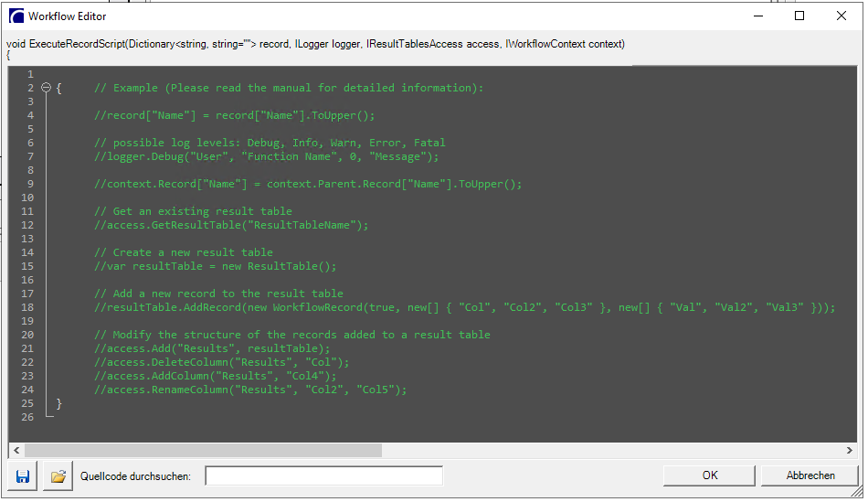Click the access.GetResultTable line
The width and height of the screenshot is (868, 502).
(231, 225)
